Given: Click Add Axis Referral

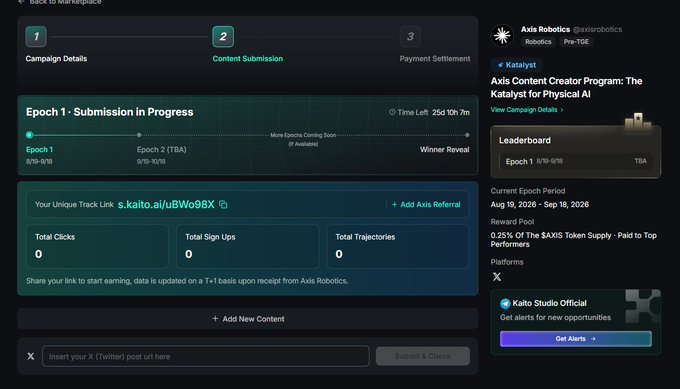Looking at the screenshot, I should point(426,204).
